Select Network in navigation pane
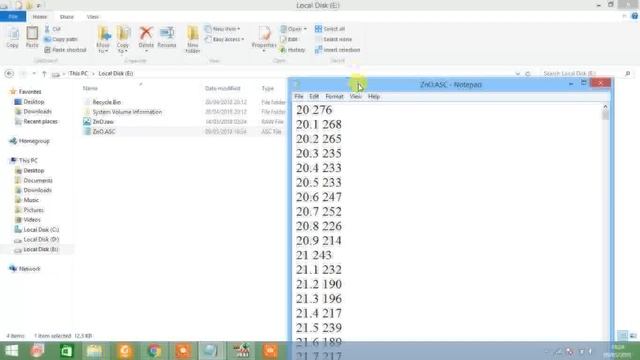This screenshot has height=360, width=640. (29, 269)
